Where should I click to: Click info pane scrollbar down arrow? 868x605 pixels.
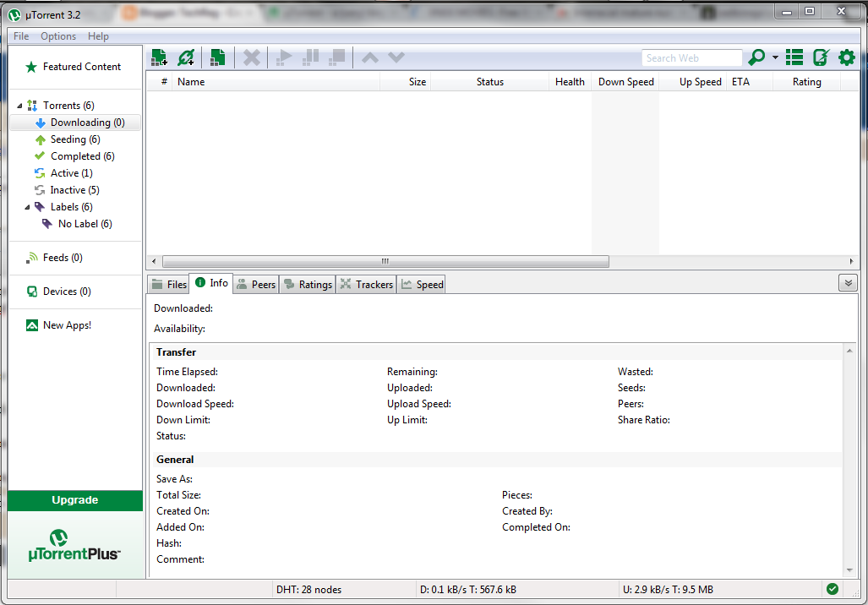(x=849, y=570)
